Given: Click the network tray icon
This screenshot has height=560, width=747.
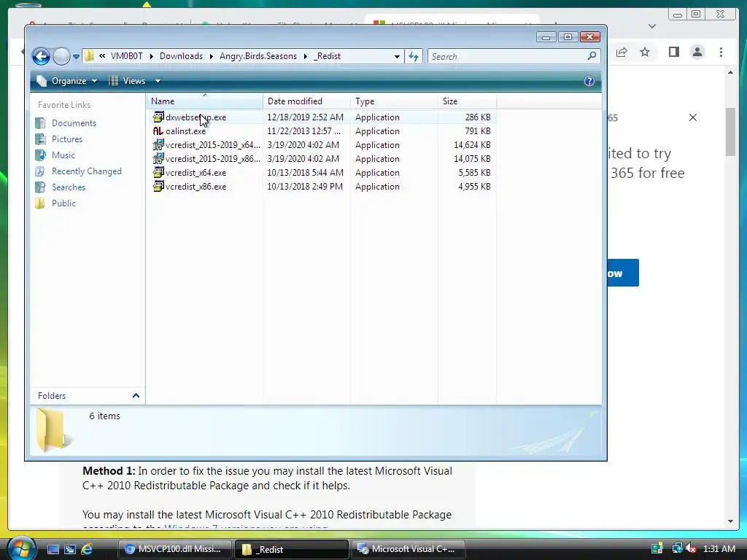Looking at the screenshot, I should point(677,548).
